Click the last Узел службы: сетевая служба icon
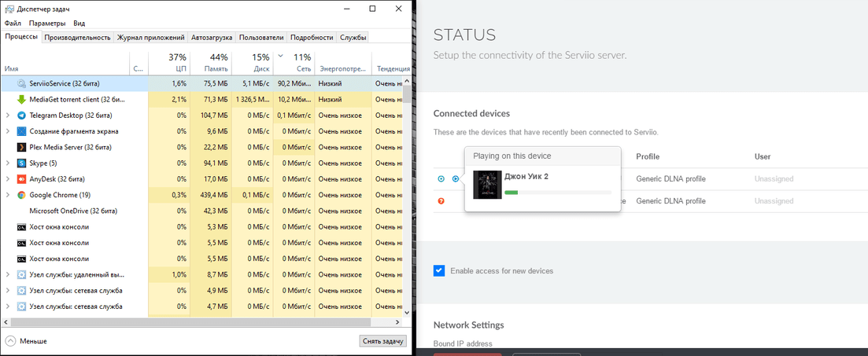Screen dimensions: 868x356 tap(21, 306)
